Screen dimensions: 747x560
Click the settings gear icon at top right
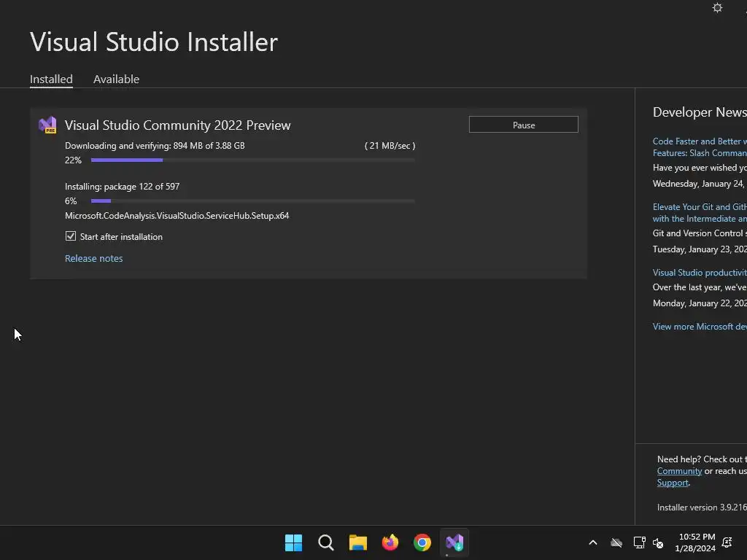pyautogui.click(x=717, y=7)
